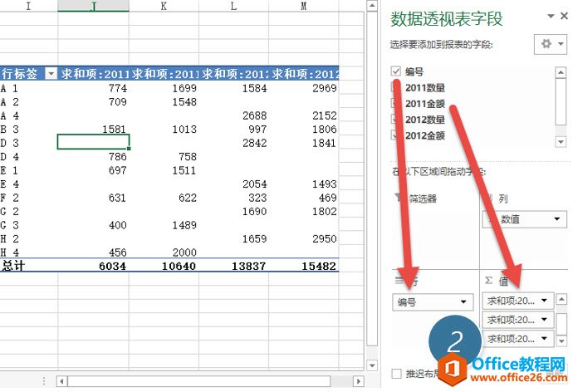This screenshot has width=573, height=392.
Task: Click horizontal scroll left arrow
Action: pyautogui.click(x=61, y=381)
